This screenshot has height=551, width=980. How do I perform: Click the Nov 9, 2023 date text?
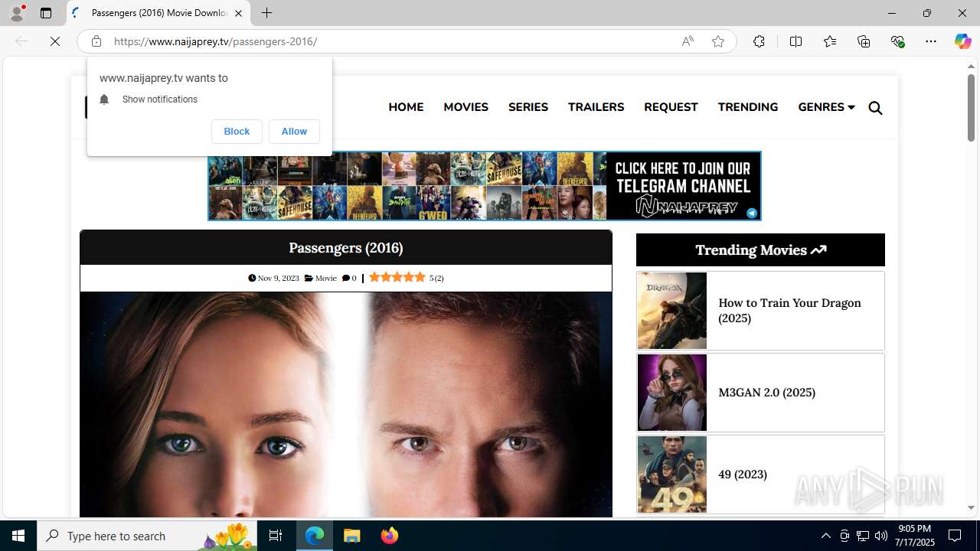pyautogui.click(x=278, y=278)
